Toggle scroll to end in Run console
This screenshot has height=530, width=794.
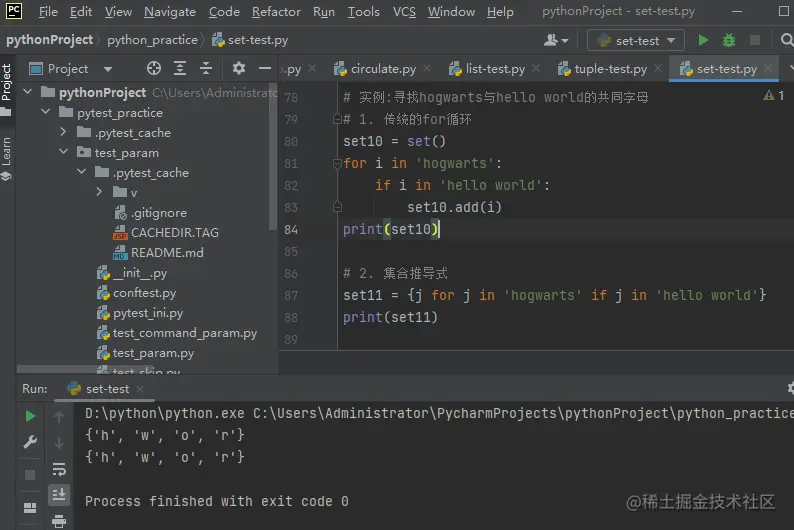pos(59,494)
